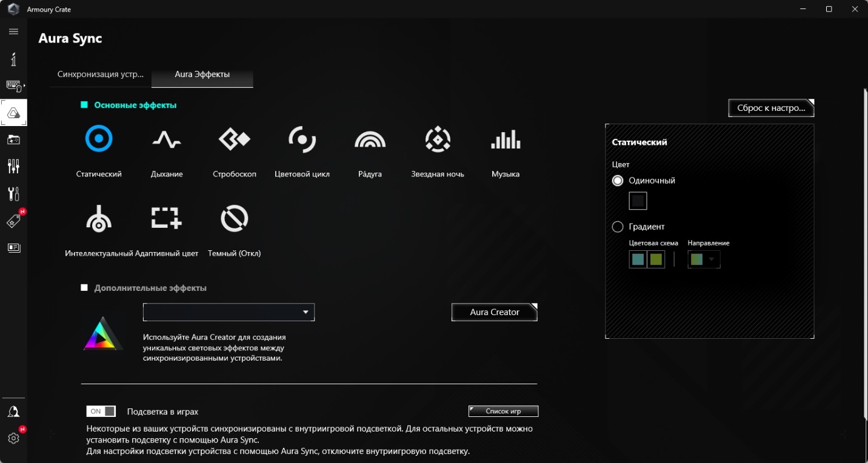Click the vertical scrollbar on the right
This screenshot has width=868, height=463.
point(866,254)
